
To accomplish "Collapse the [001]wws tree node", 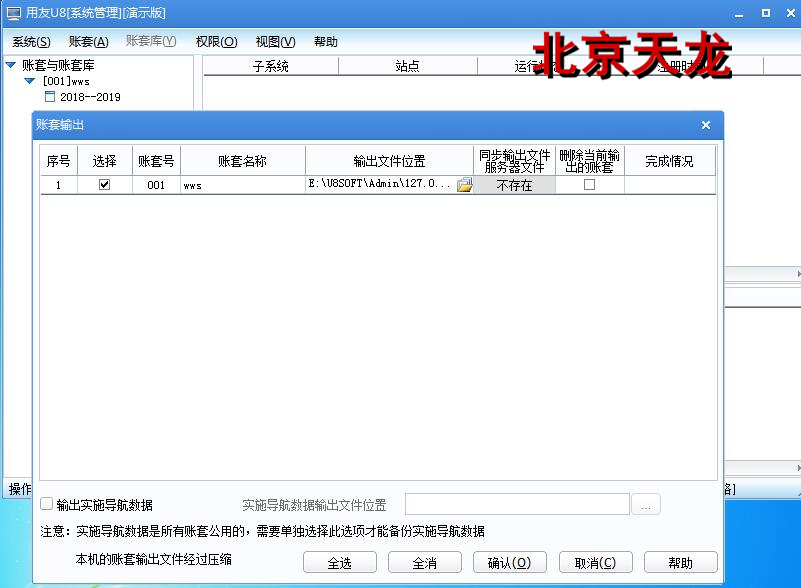I will [x=30, y=81].
